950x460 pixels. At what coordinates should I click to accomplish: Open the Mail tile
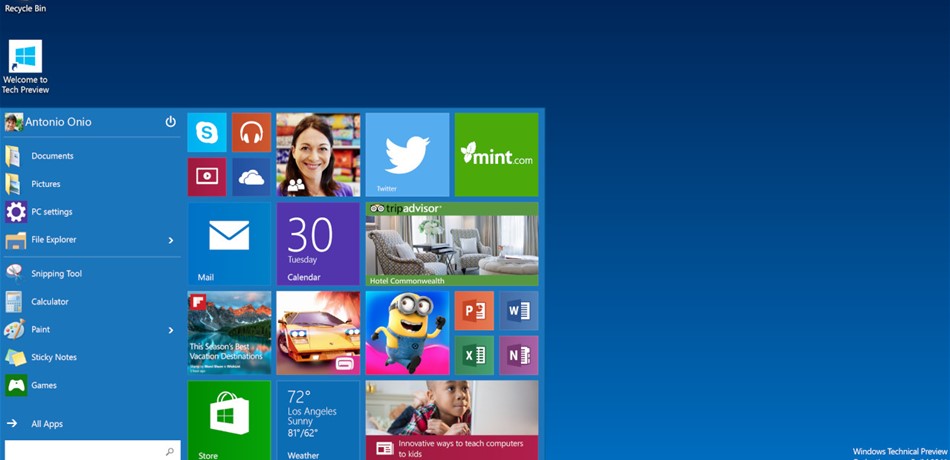(229, 243)
